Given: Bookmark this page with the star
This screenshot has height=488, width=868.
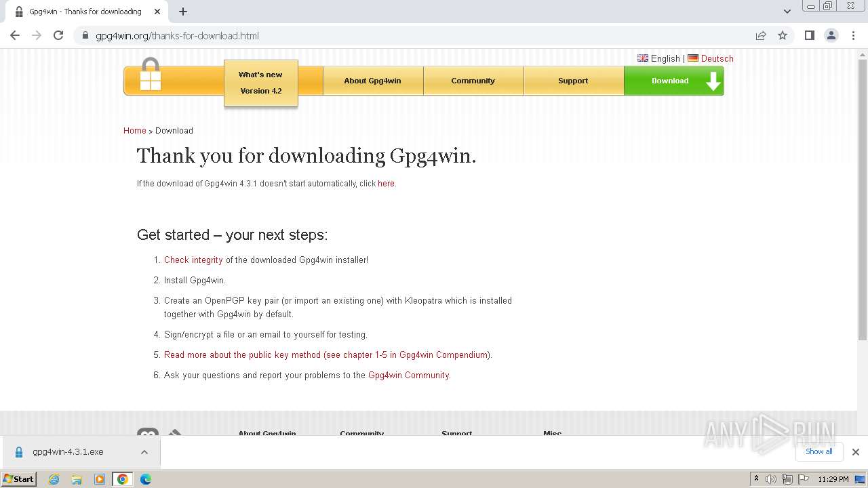Looking at the screenshot, I should (783, 36).
